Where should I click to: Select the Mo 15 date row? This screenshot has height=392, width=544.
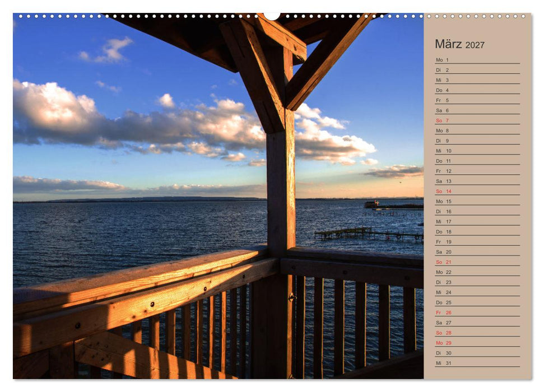tap(477, 201)
